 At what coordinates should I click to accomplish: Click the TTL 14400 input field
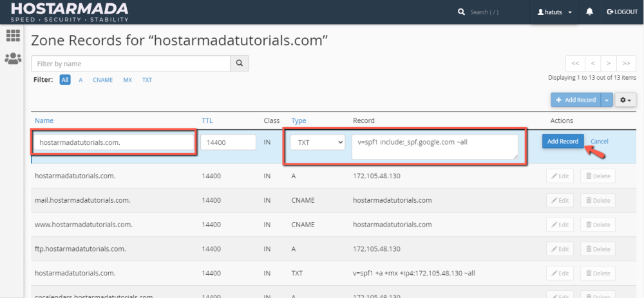pyautogui.click(x=229, y=142)
